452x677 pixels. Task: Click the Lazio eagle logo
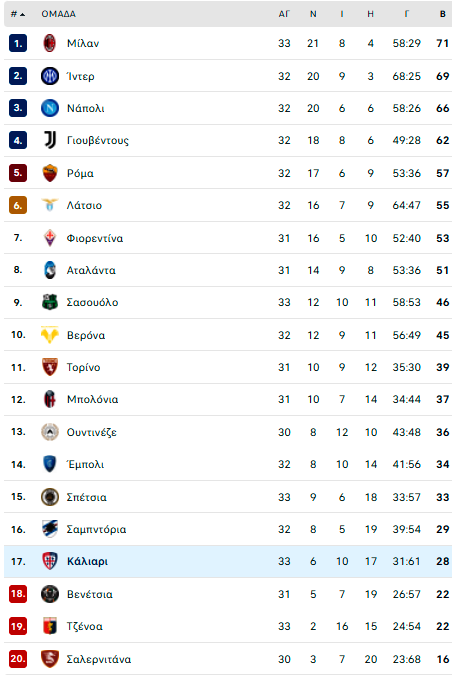point(50,205)
